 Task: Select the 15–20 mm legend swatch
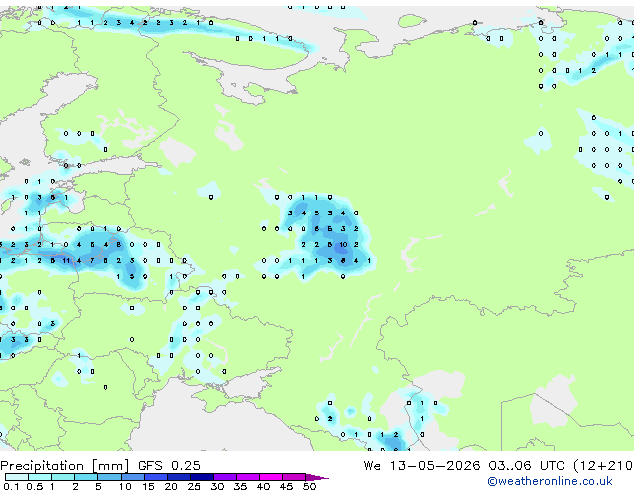tap(155, 477)
